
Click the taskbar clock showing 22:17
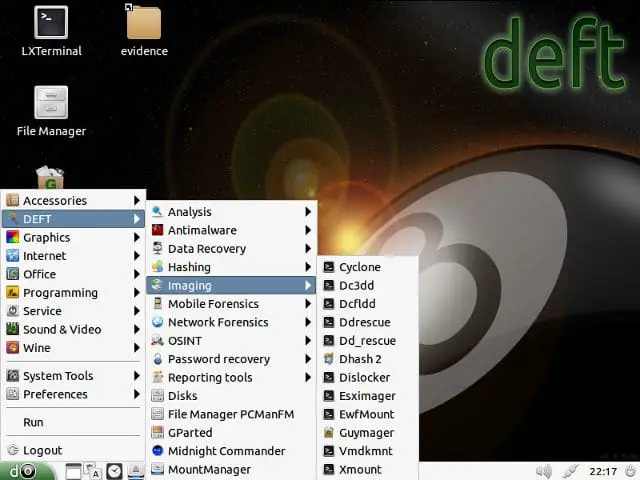coord(603,470)
